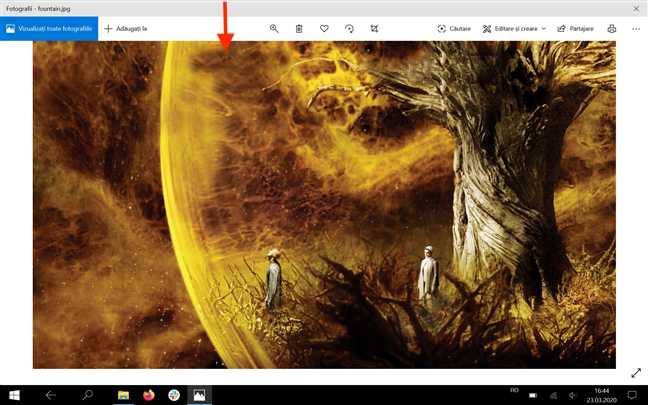Switch RO keyboard language indicator

(514, 390)
